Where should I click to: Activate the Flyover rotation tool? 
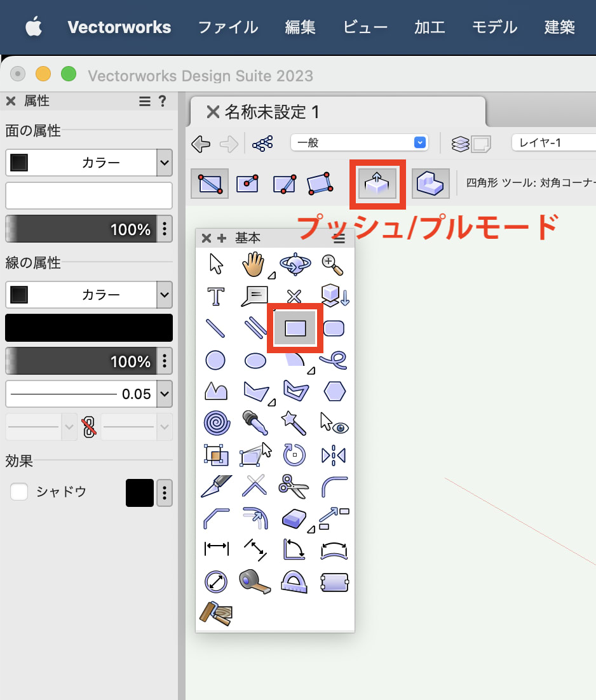tap(294, 264)
